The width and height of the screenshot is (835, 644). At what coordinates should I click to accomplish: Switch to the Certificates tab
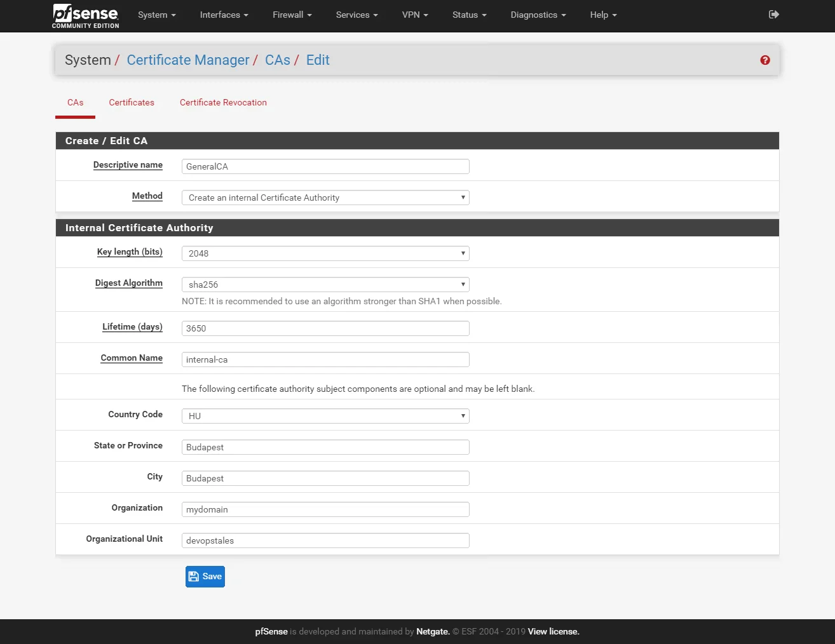(x=132, y=102)
